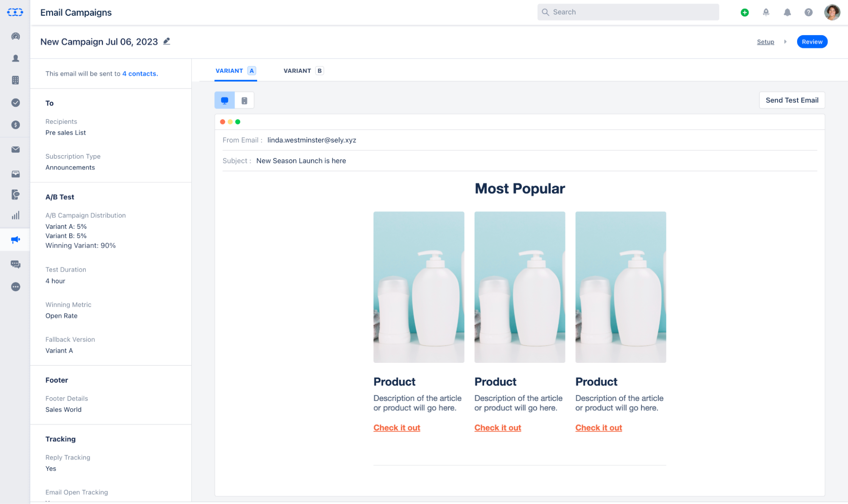The image size is (848, 504).
Task: Open the Emails envelope icon in sidebar
Action: coord(15,150)
